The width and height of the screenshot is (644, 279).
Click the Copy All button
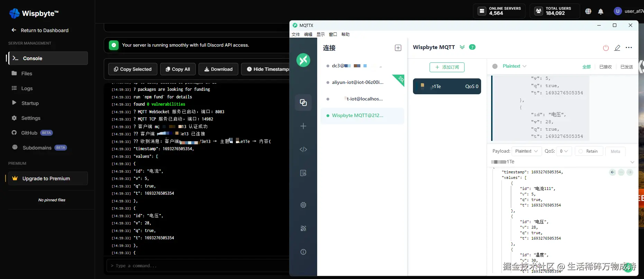pyautogui.click(x=178, y=69)
